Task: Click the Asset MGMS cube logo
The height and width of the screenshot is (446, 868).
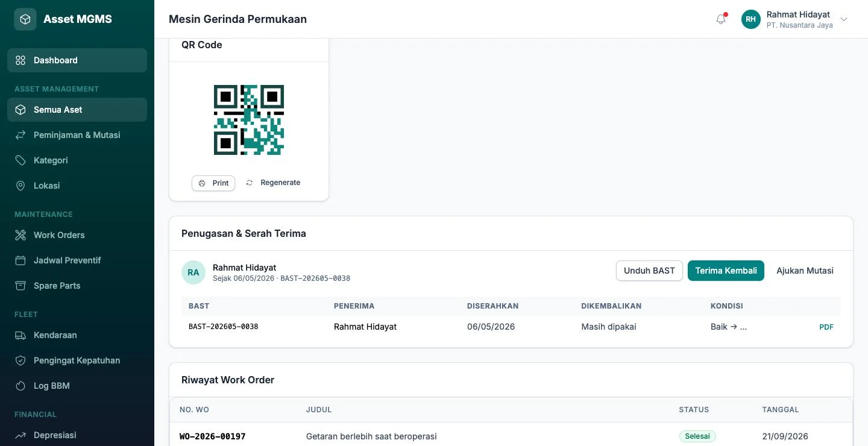Action: [x=25, y=19]
